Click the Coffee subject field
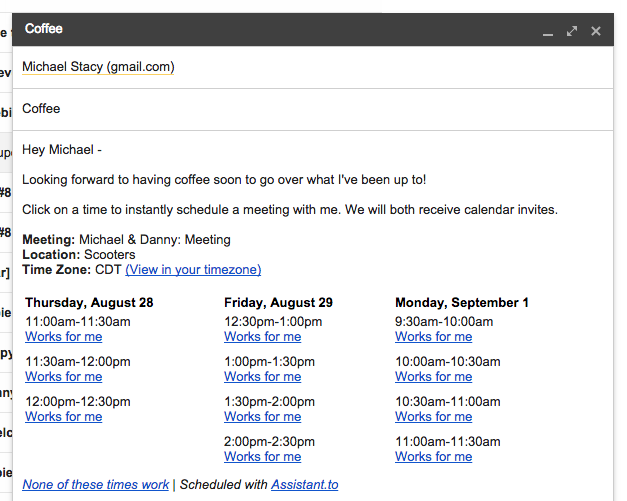 click(x=313, y=109)
